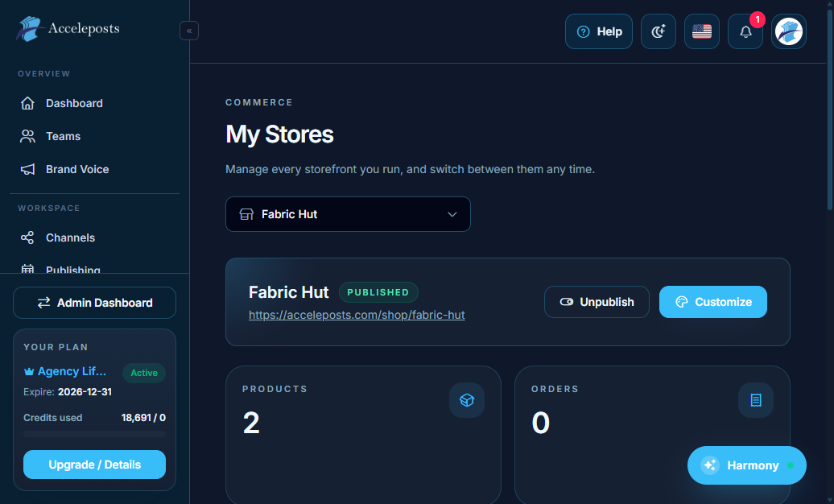Click the Active plan status badge
The image size is (834, 504).
pos(144,373)
